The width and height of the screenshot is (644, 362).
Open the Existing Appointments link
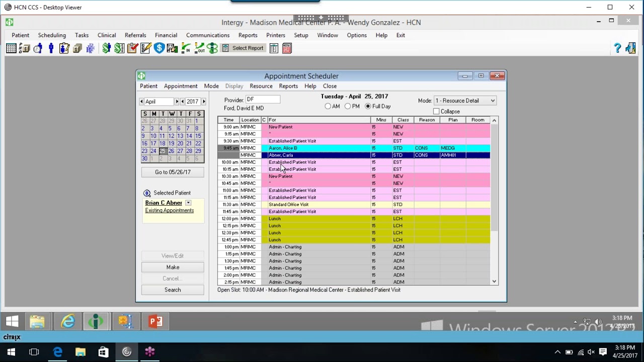pyautogui.click(x=170, y=211)
